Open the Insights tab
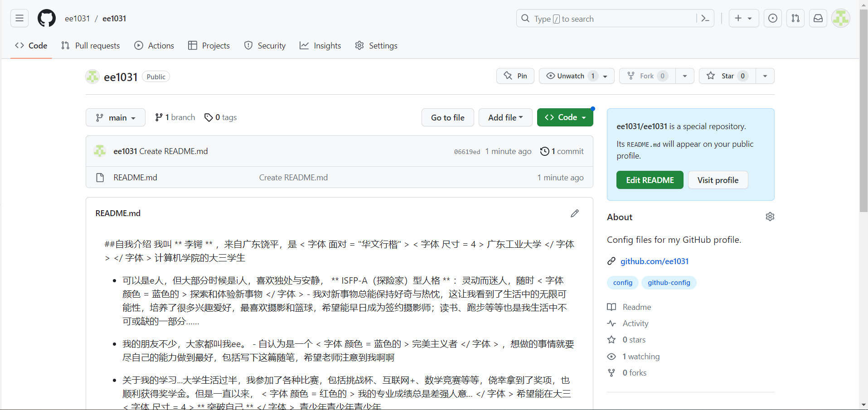The width and height of the screenshot is (868, 410). coord(320,45)
